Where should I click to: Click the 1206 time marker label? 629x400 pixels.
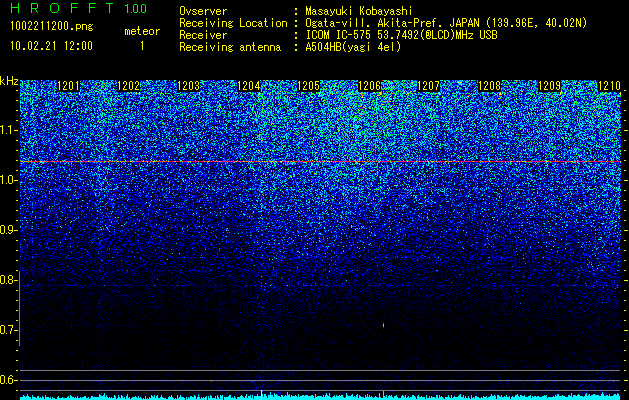(x=369, y=86)
